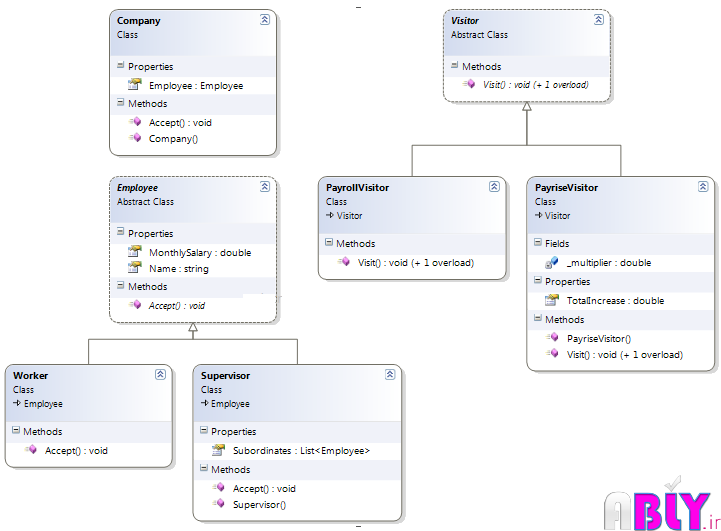The width and height of the screenshot is (721, 531).
Task: Select 'Employee : Employee' property text
Action: coord(196,86)
